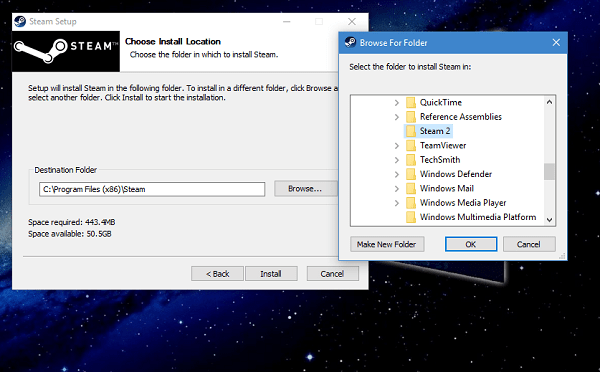Screen dimensions: 600x372
Task: Select the TeamViewer folder name
Action: tap(443, 145)
